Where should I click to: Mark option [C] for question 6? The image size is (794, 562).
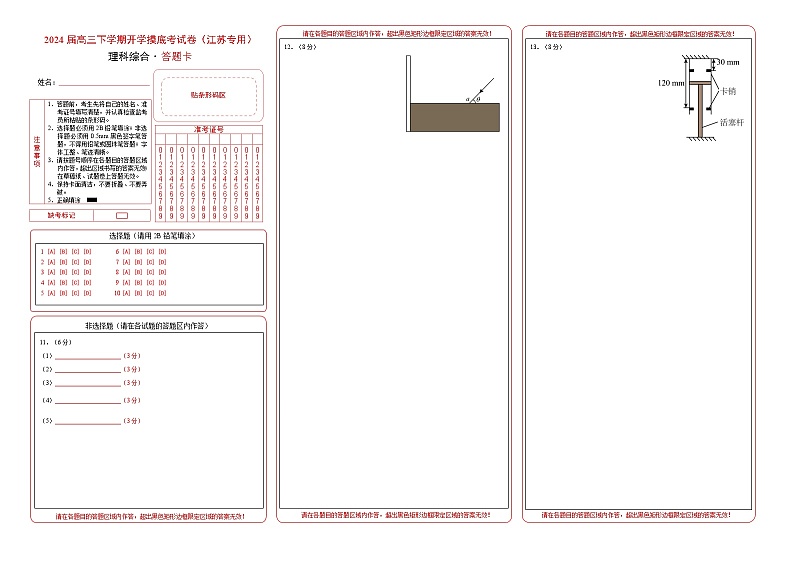point(151,252)
